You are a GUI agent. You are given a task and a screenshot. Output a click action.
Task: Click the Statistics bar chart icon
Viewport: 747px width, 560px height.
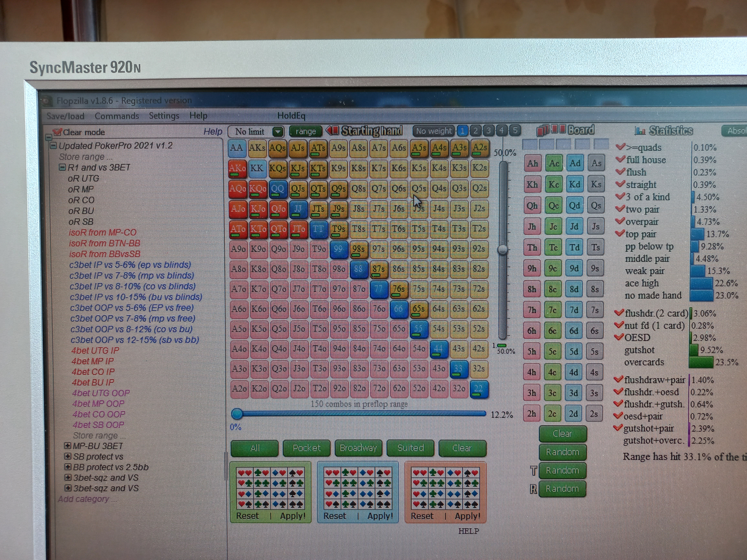click(640, 131)
